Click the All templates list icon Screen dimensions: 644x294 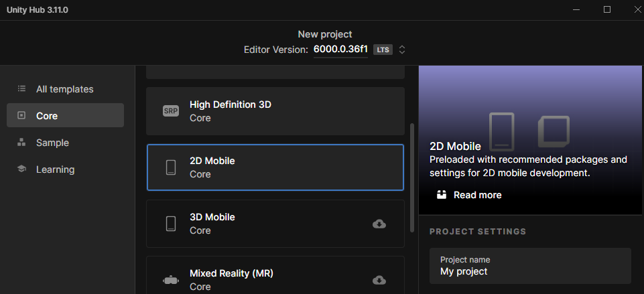21,88
